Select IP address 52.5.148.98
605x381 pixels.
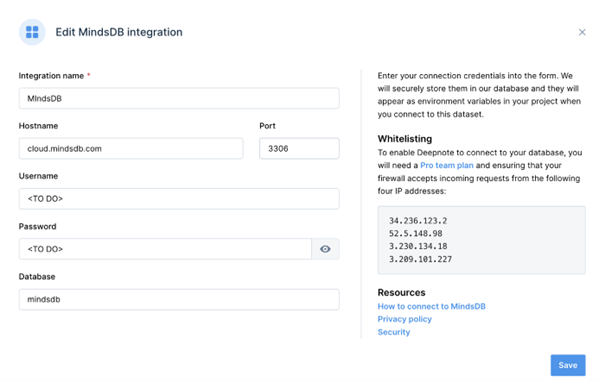click(x=416, y=234)
